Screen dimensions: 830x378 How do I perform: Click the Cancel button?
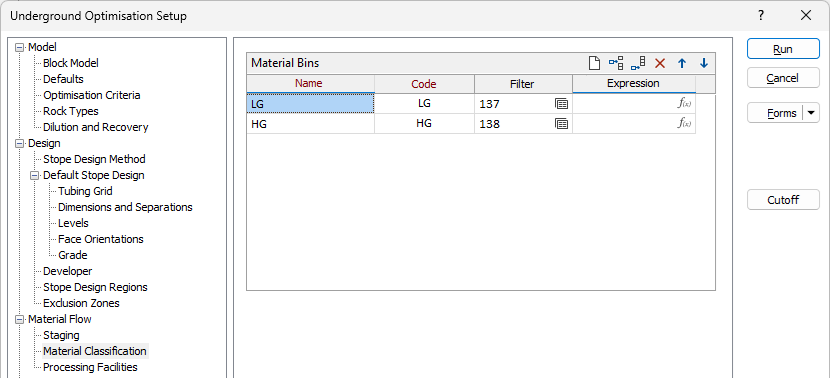click(x=783, y=78)
